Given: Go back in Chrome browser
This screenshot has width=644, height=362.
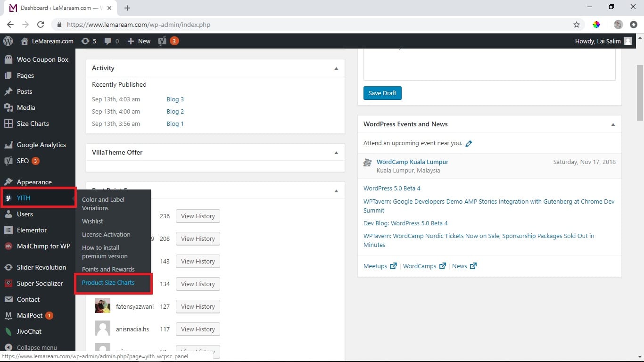Looking at the screenshot, I should [10, 25].
